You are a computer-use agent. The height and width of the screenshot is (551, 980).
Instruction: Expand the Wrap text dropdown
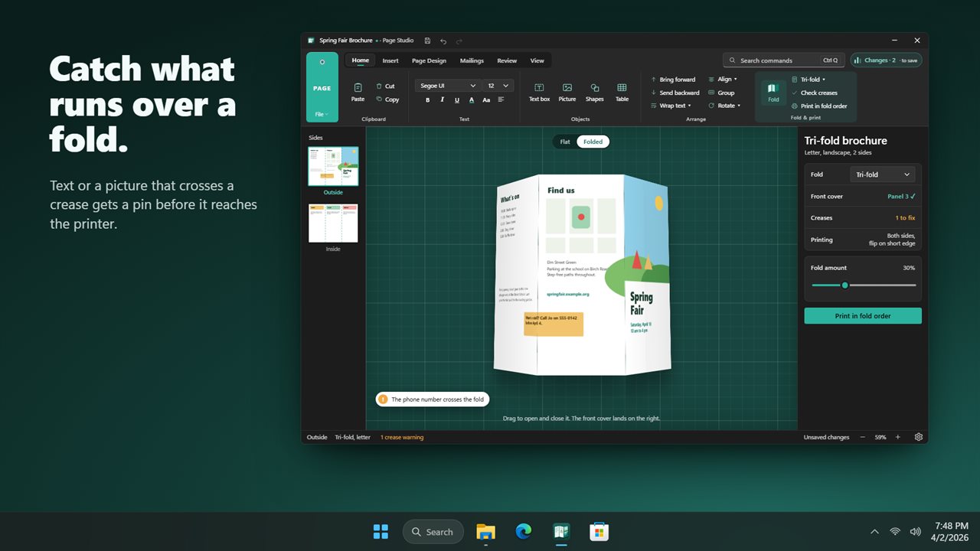[671, 106]
